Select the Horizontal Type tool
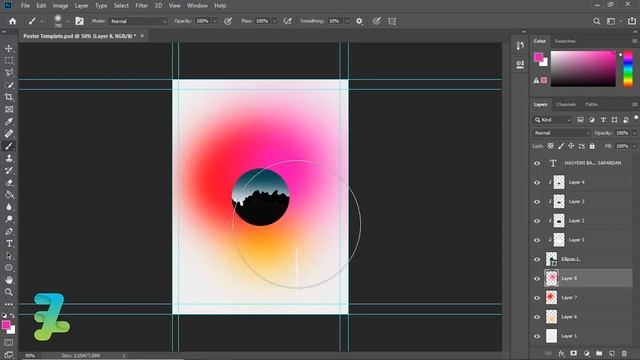This screenshot has height=360, width=640. pos(9,244)
